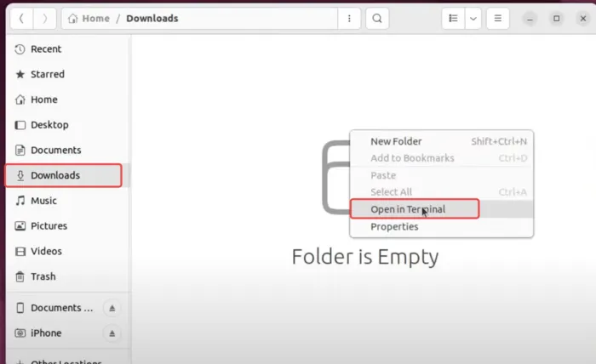Viewport: 596px width, 364px height.
Task: Choose New Folder from context menu
Action: [x=441, y=141]
